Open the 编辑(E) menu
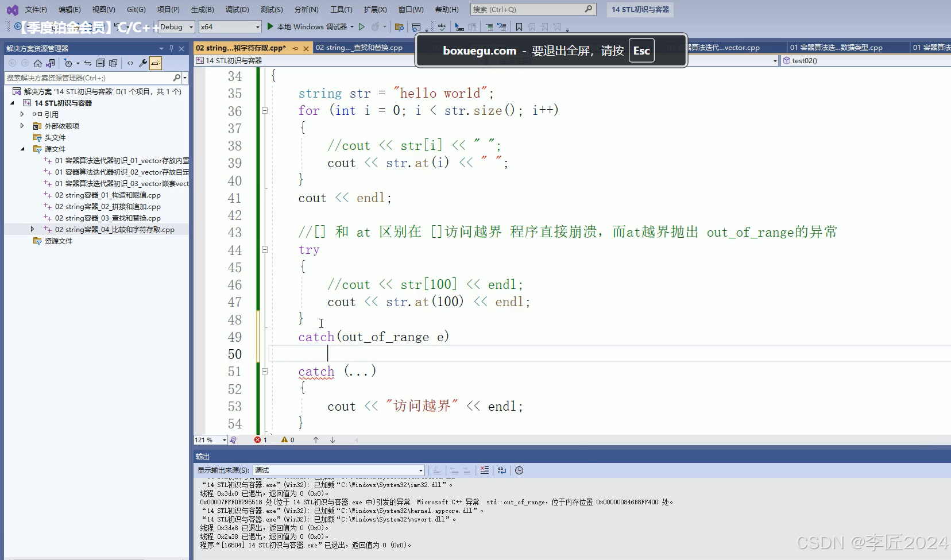Image resolution: width=951 pixels, height=560 pixels. pos(69,10)
